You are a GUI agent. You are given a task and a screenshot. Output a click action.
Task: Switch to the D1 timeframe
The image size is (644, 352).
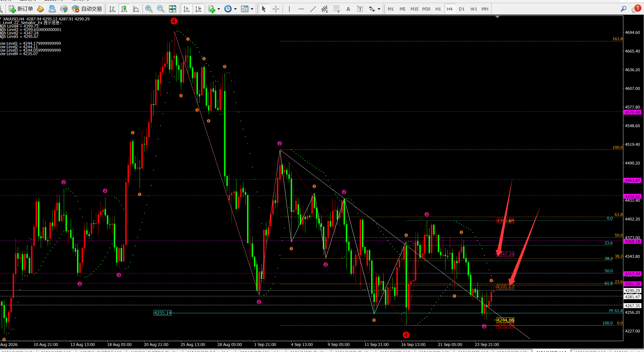[x=462, y=9]
